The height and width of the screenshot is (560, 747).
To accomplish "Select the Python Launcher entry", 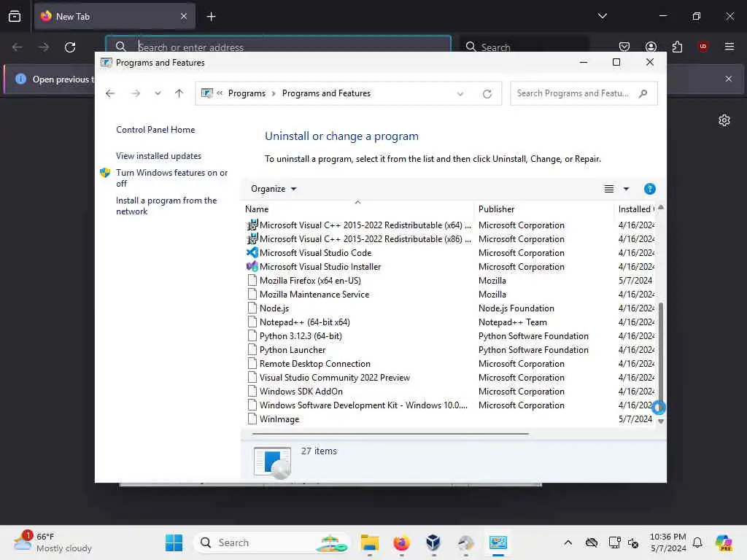I will tap(449, 349).
